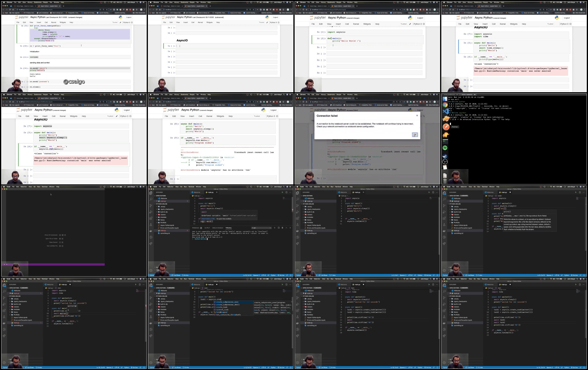
Task: Split the editor in the terminal-panel VS Code frame
Action: point(286,192)
